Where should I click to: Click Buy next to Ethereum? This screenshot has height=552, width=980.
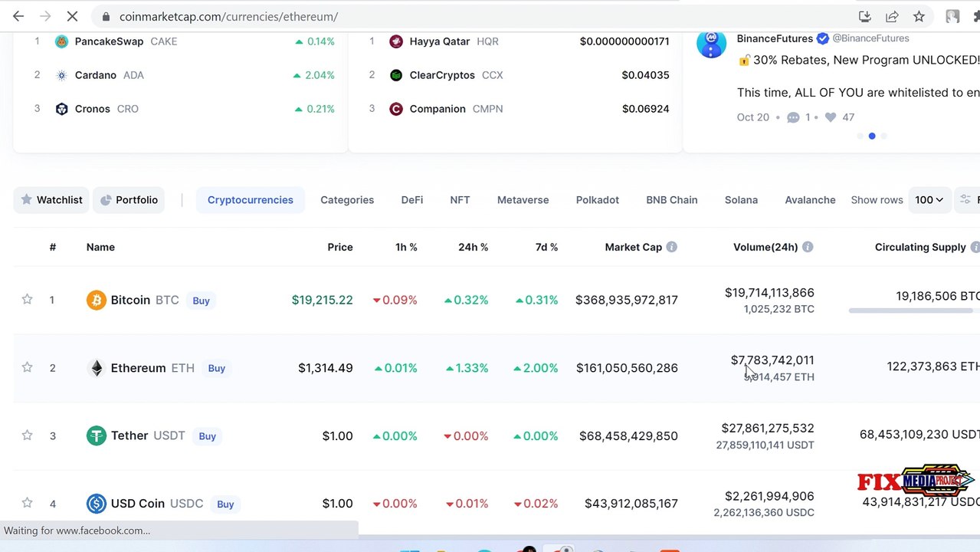click(217, 368)
